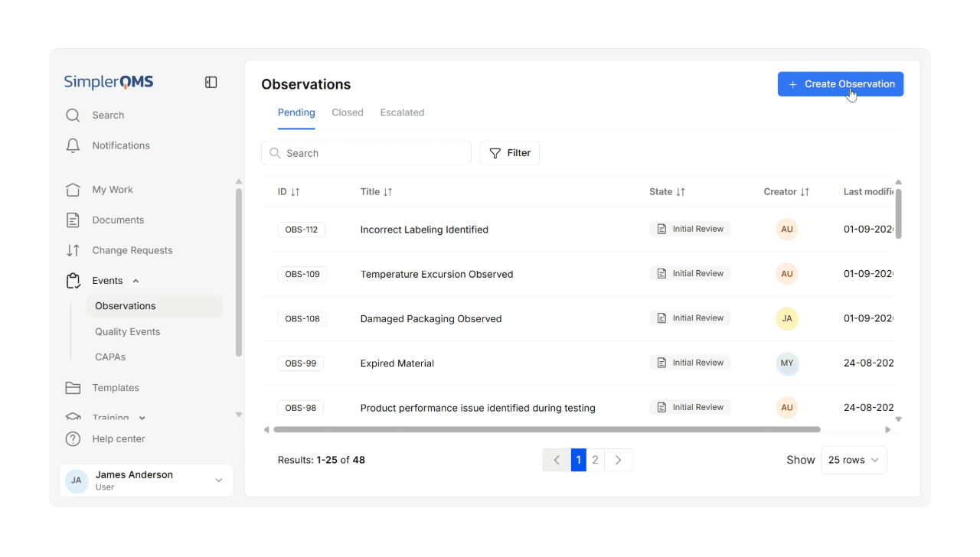Collapse the sidebar panel icon
This screenshot has height=557, width=980.
pyautogui.click(x=211, y=83)
